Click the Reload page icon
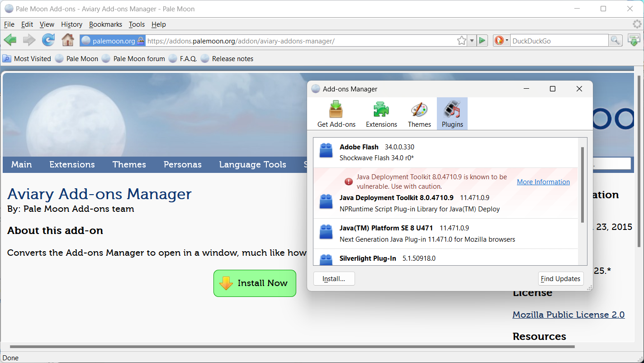The width and height of the screenshot is (644, 363). pyautogui.click(x=48, y=40)
